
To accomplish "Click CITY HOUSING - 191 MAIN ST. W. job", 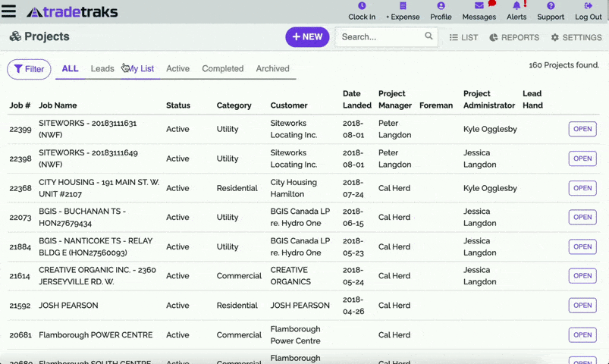I will click(x=99, y=188).
